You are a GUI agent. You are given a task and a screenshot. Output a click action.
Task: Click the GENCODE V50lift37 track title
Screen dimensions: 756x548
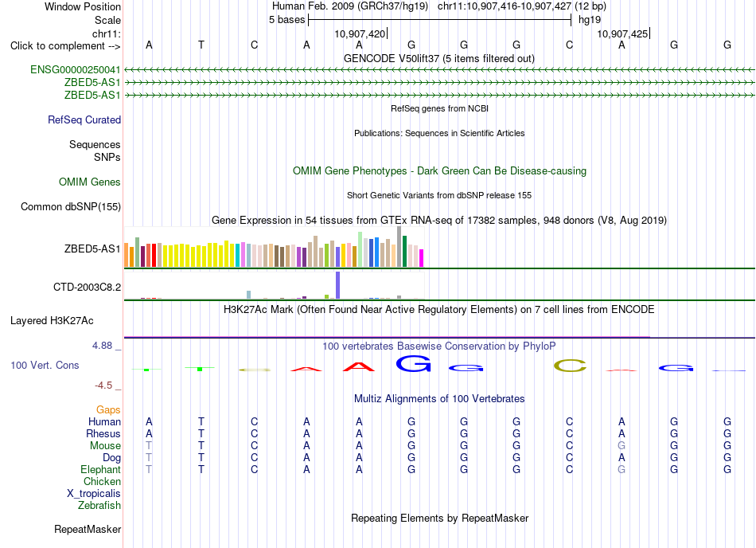[439, 58]
